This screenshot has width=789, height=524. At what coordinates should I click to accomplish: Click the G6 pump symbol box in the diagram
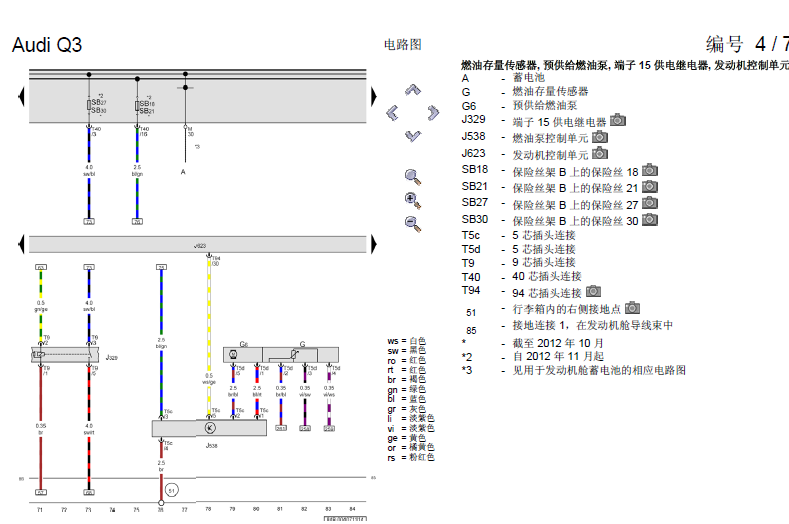[243, 355]
